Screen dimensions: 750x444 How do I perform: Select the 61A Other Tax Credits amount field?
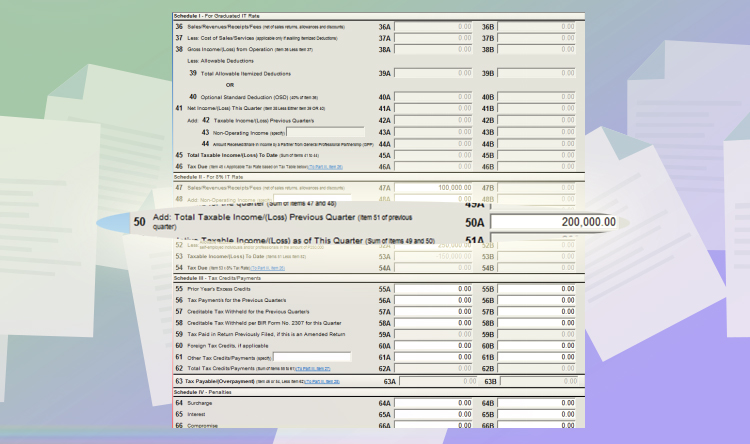click(x=433, y=357)
